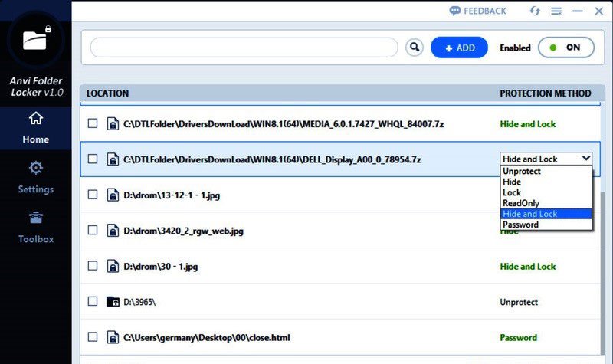This screenshot has height=364, width=613.
Task: Click the PROTECTION METHOD column header
Action: point(546,93)
